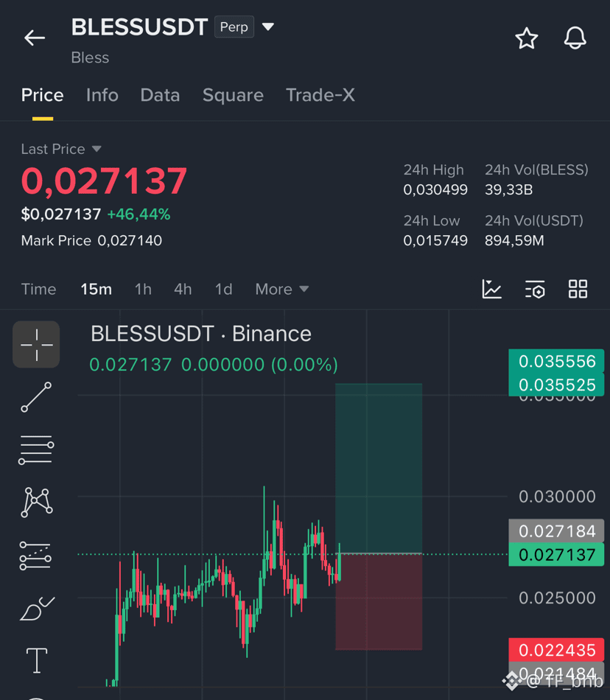Image resolution: width=610 pixels, height=700 pixels.
Task: Select the 1d timeframe
Action: point(223,290)
